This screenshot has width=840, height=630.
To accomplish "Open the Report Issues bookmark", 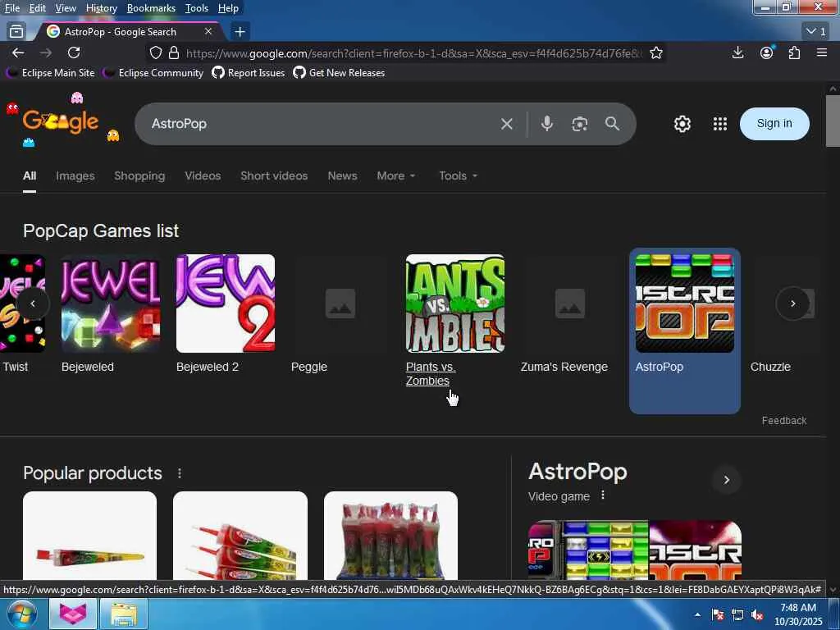I will [248, 73].
